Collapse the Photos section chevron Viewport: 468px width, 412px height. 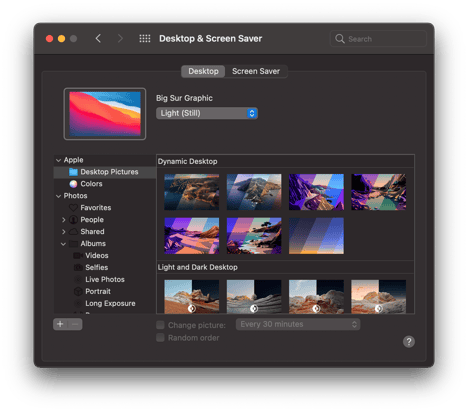[x=58, y=196]
